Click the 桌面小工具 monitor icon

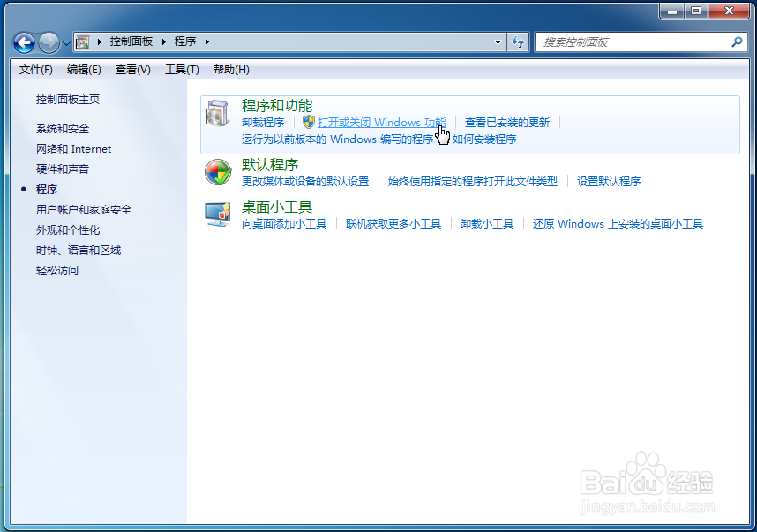218,214
